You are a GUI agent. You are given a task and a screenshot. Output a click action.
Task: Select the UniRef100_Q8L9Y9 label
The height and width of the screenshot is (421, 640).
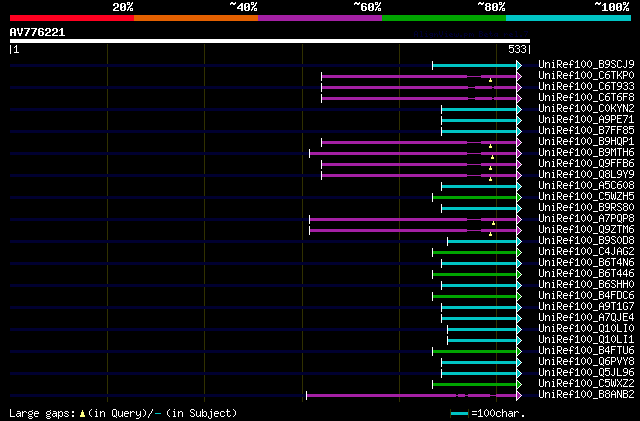(x=586, y=174)
